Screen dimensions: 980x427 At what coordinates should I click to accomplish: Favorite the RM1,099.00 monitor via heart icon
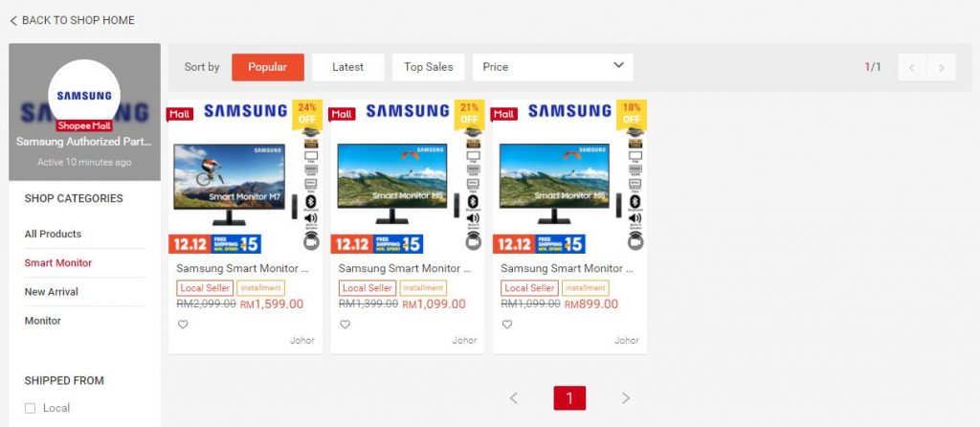coord(345,325)
